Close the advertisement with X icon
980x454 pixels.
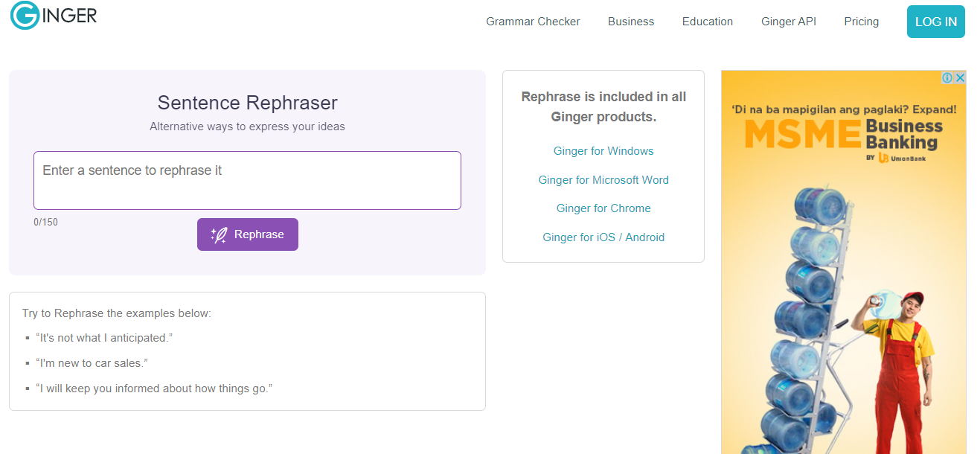[960, 77]
